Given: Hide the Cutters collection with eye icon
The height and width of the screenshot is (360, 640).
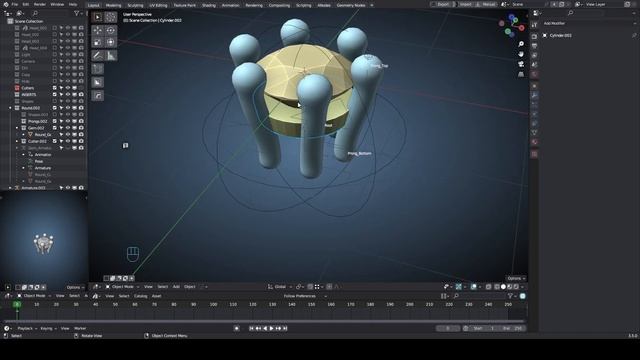Looking at the screenshot, I should 68,88.
